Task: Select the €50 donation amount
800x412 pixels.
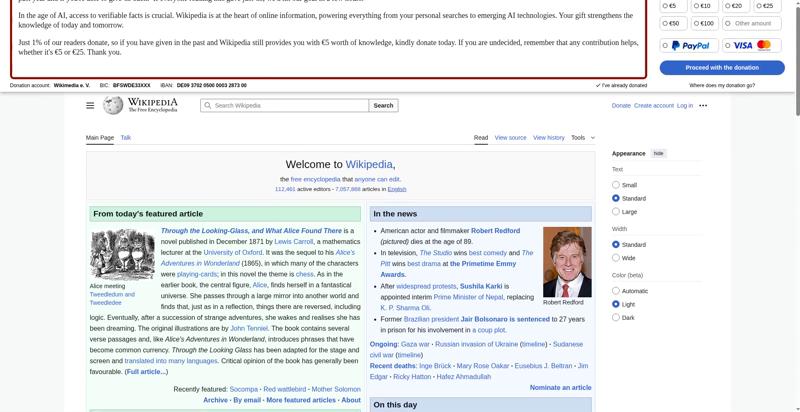Action: point(673,23)
